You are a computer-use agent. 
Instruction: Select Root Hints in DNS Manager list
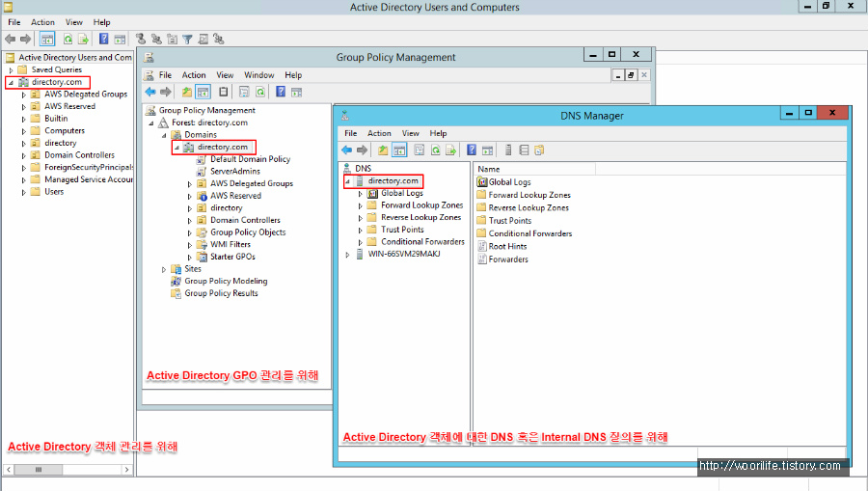click(x=507, y=246)
